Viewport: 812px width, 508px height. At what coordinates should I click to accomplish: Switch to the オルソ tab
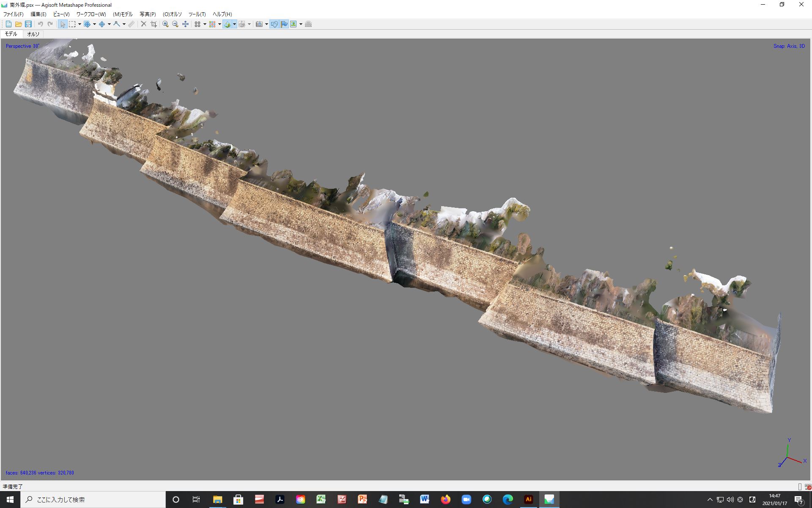pyautogui.click(x=33, y=34)
